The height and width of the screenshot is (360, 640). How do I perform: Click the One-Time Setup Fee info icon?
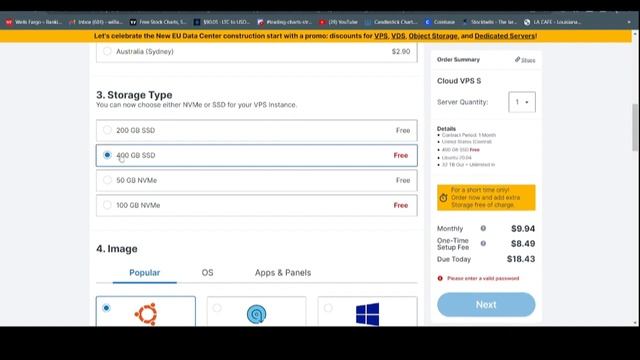(x=483, y=243)
